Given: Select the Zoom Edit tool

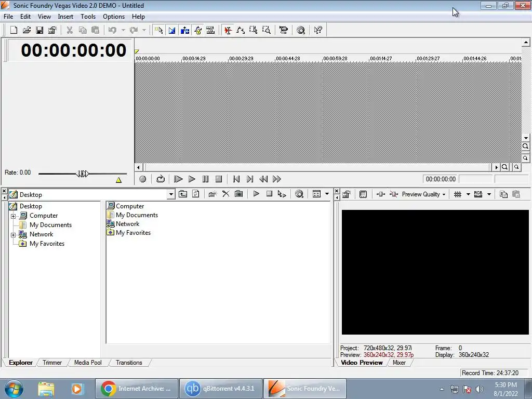Looking at the screenshot, I should (x=267, y=30).
